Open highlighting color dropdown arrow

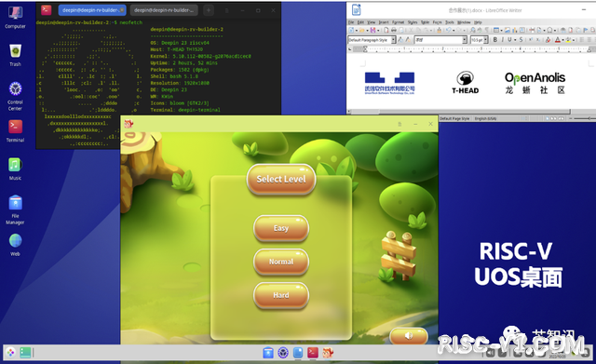(x=574, y=40)
